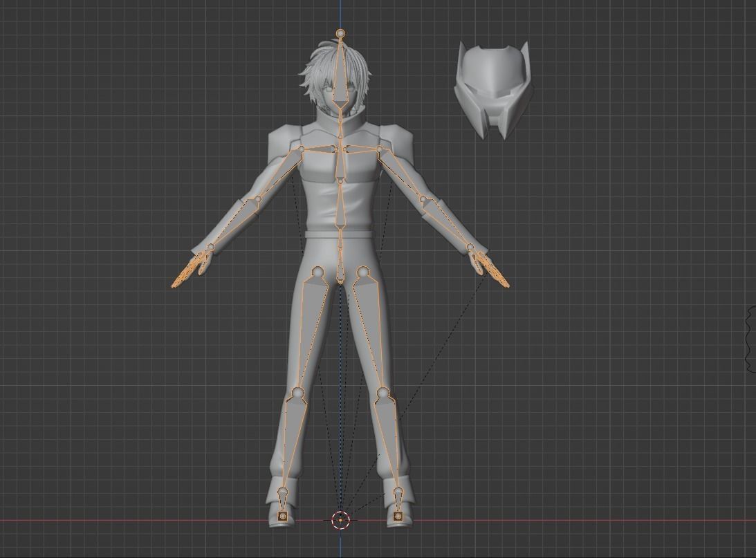
Task: Click the character's spiky hair mesh
Action: tap(318, 68)
